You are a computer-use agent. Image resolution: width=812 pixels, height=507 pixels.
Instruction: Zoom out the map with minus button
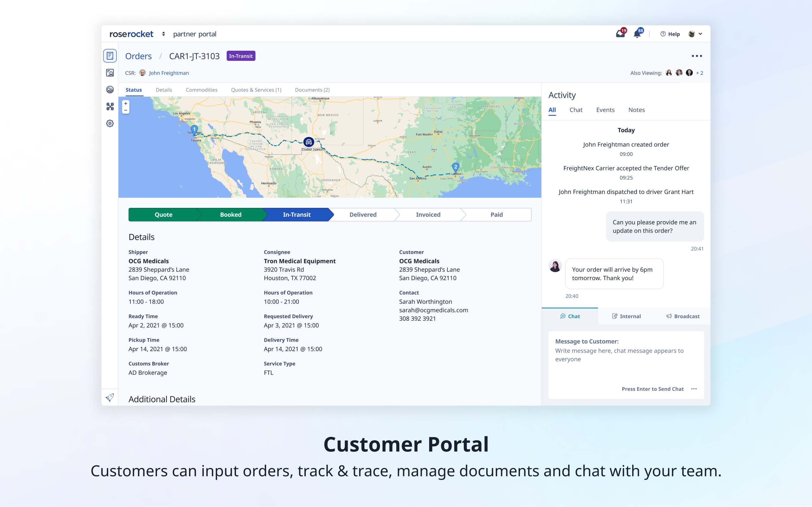(126, 110)
